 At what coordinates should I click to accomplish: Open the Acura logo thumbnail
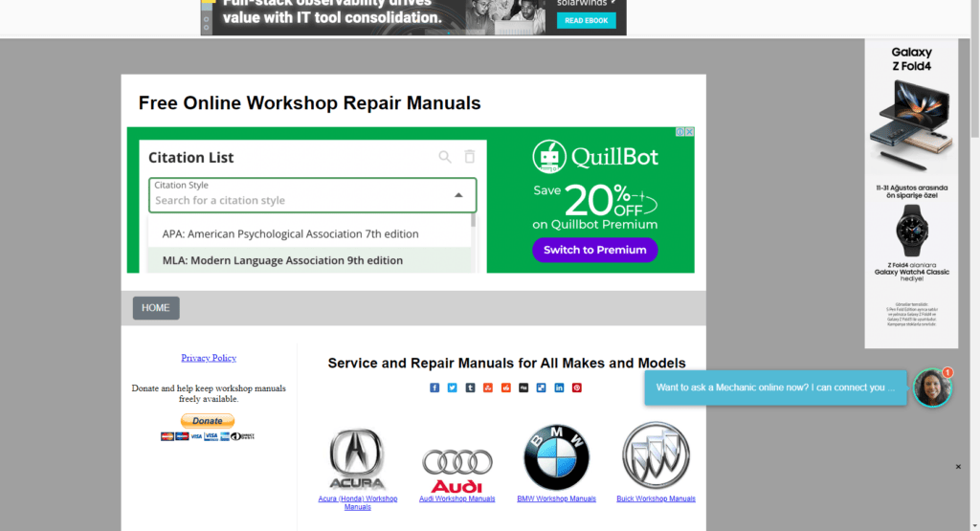coord(357,459)
